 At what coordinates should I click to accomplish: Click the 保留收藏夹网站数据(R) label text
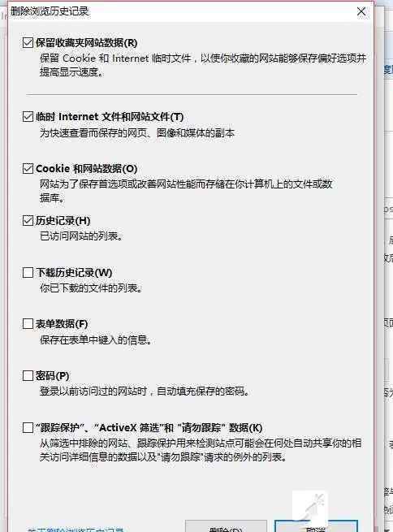(x=86, y=43)
